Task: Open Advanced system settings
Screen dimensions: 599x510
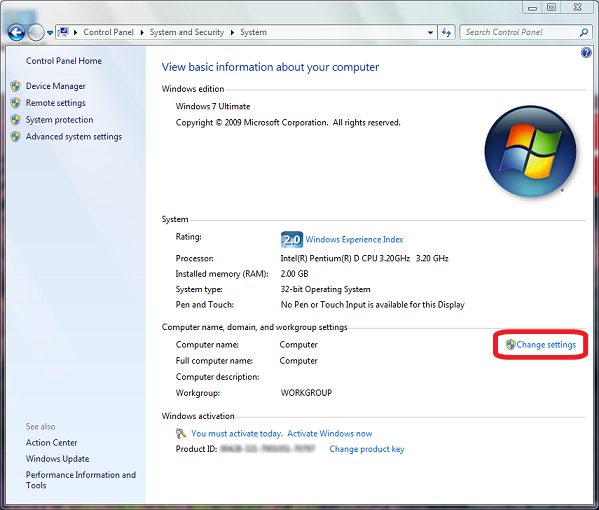Action: 74,137
